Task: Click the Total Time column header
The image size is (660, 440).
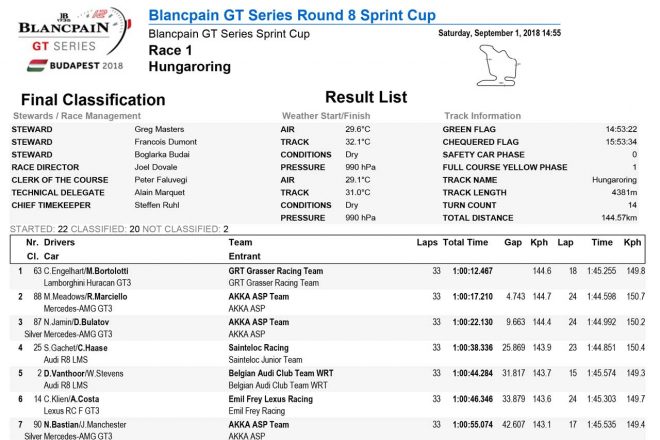Action: [x=466, y=242]
